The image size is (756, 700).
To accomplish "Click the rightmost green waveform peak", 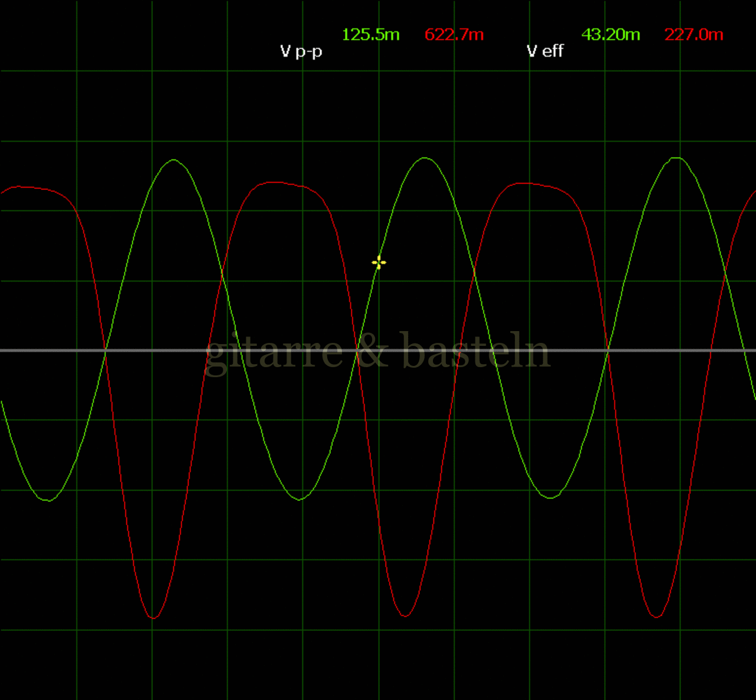I will pos(676,158).
